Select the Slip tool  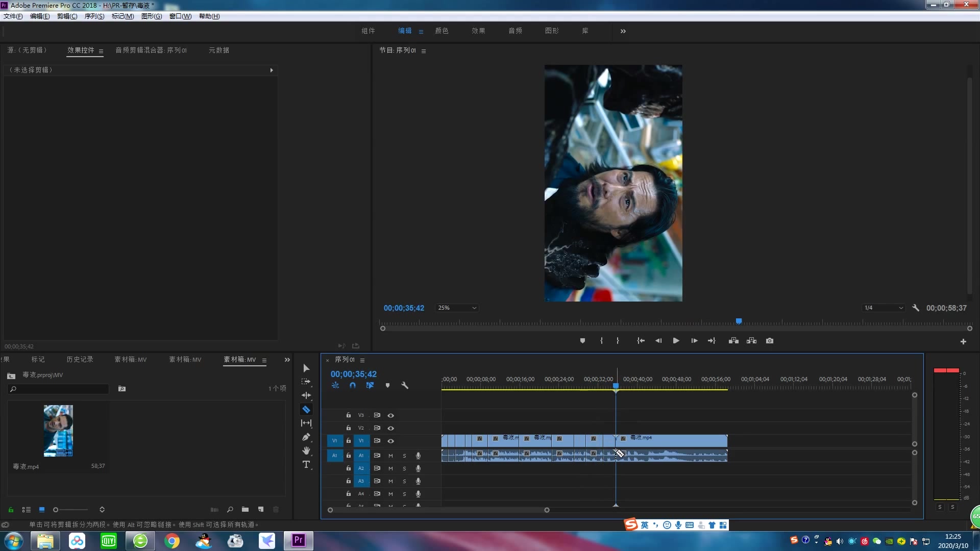(306, 423)
